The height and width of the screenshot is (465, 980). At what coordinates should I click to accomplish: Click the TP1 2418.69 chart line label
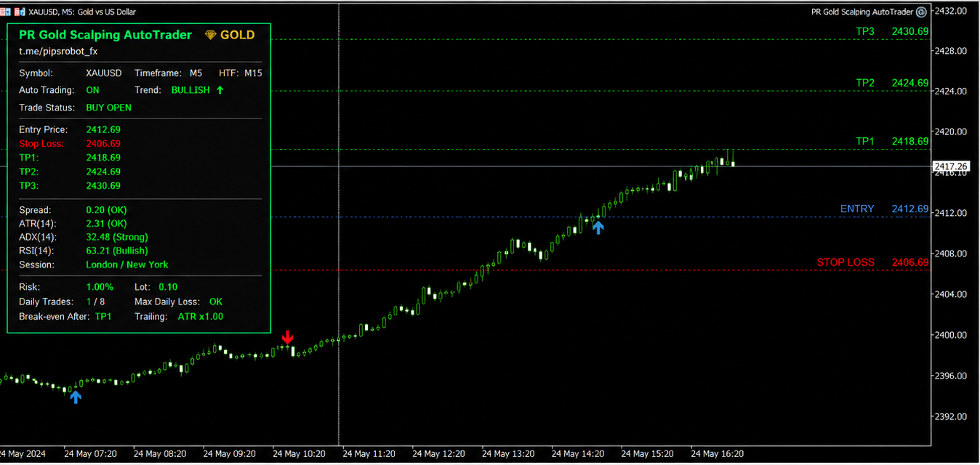click(x=892, y=141)
